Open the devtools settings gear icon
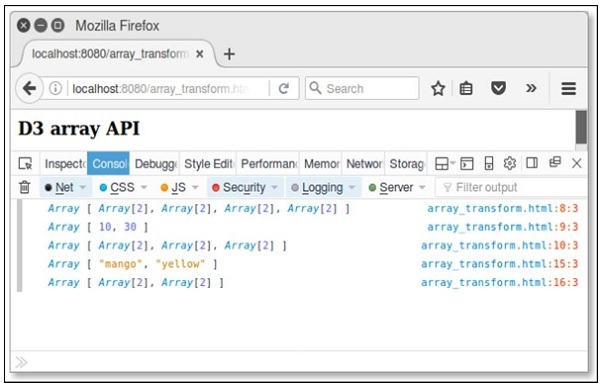Viewport: 600px width, 384px height. (509, 163)
